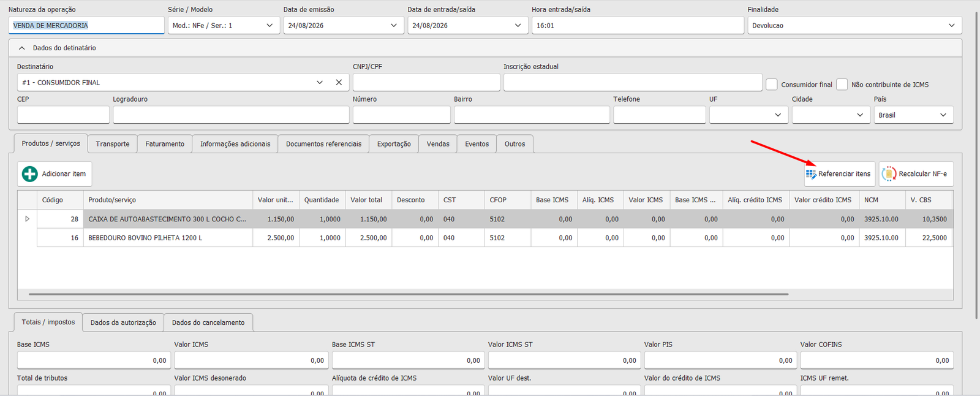980x396 pixels.
Task: Open the País dropdown showing Brasil
Action: point(943,115)
